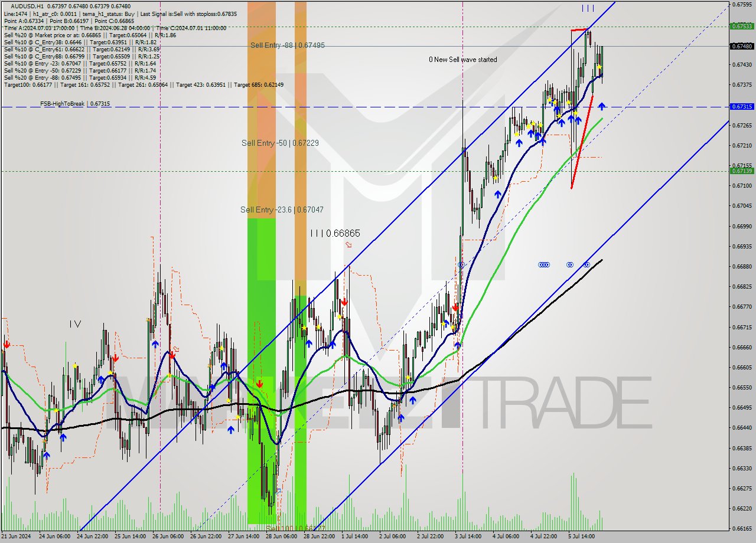The height and width of the screenshot is (543, 756).
Task: Click the 0.67100 price axis value
Action: click(742, 185)
